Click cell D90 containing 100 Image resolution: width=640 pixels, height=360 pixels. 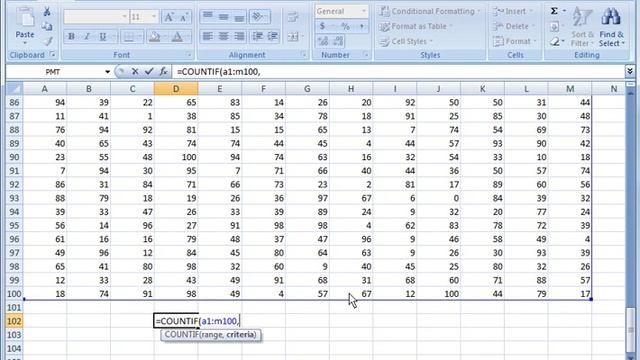[176, 157]
